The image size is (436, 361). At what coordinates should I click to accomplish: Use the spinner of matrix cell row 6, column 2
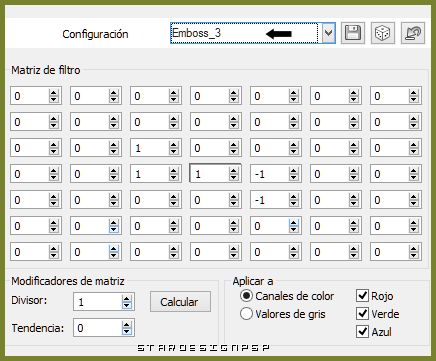[x=114, y=226]
